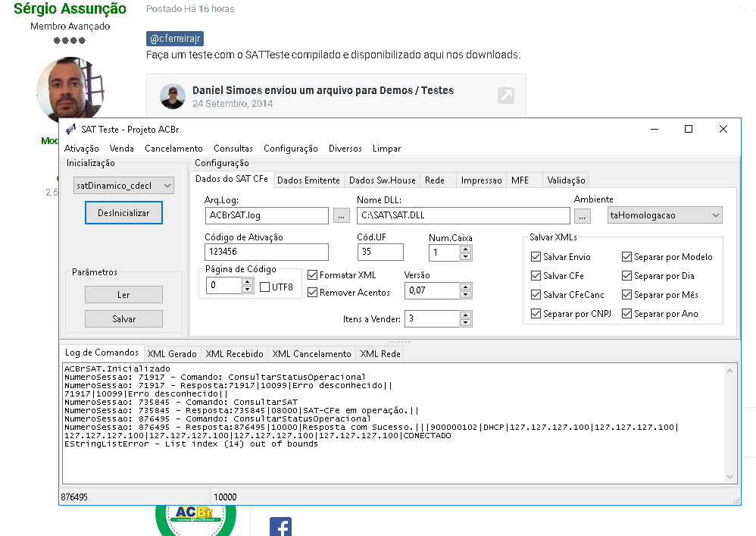Show the XML Recebido tab
The width and height of the screenshot is (756, 536).
234,354
